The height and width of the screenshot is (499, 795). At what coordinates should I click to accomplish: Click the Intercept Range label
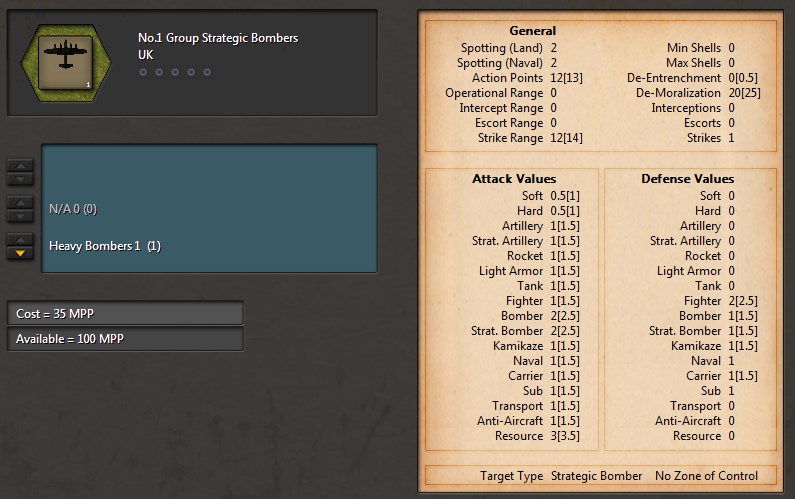[501, 108]
